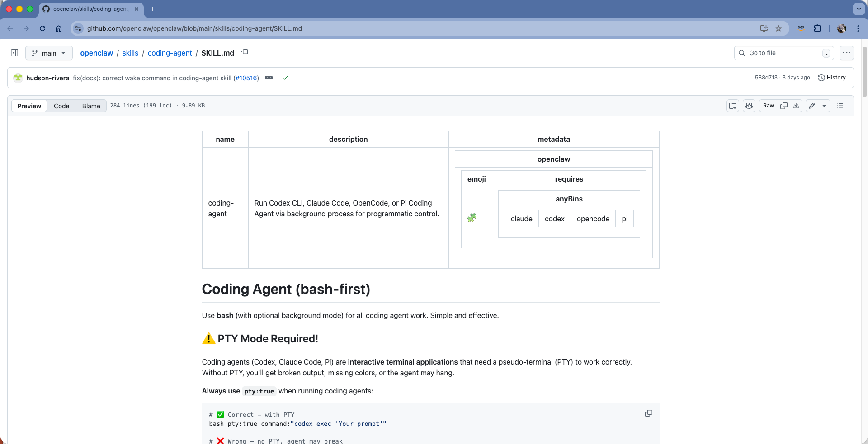Go back in browser history

[x=10, y=28]
